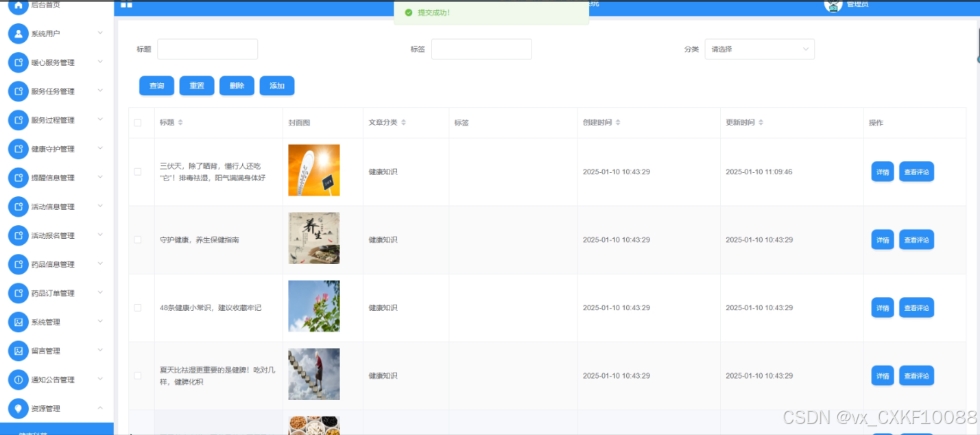Screen dimensions: 980x435
Task: Toggle the select-all checkbox in table header
Action: tap(138, 123)
